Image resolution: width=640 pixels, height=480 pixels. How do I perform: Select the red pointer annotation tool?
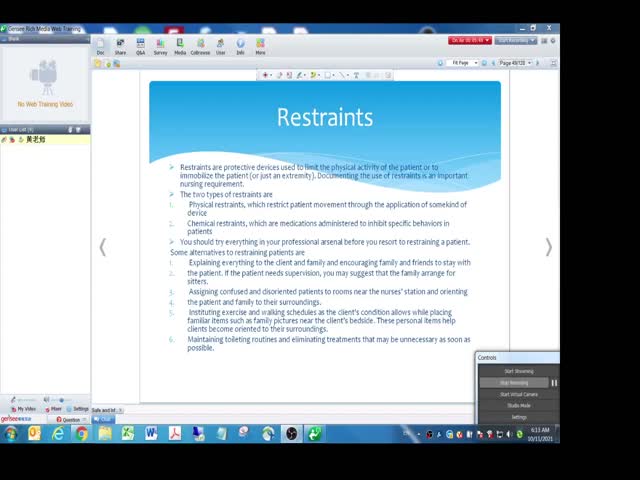click(x=266, y=75)
